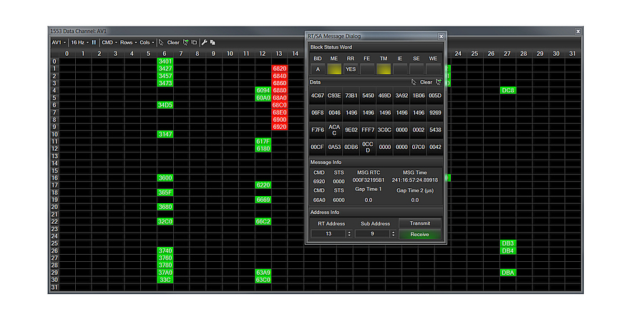Screen dimensions: 644x322
Task: Click row header 9 in grid
Action: coord(54,127)
